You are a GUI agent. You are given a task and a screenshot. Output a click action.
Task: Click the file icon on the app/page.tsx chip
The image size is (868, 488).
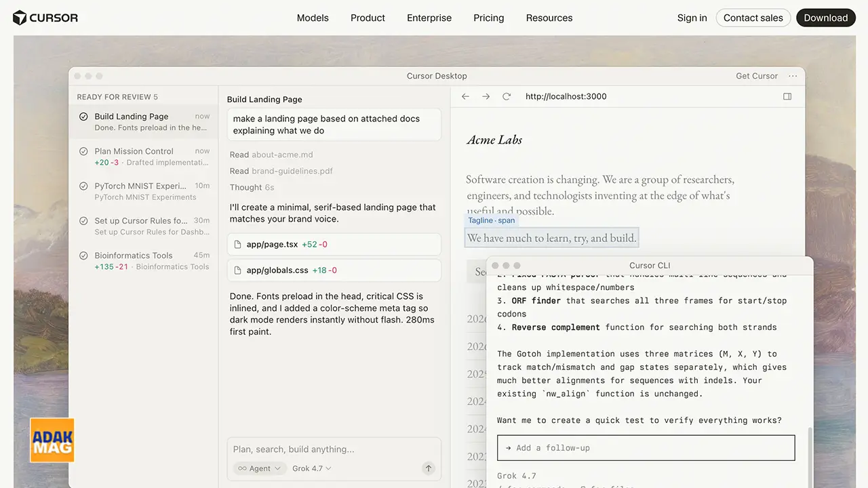coord(237,244)
